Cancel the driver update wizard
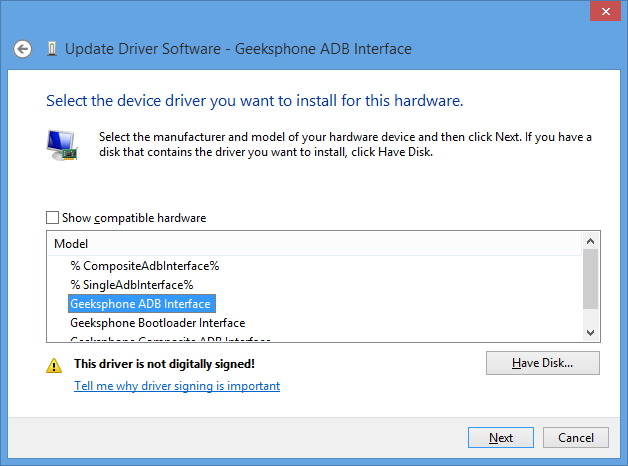This screenshot has width=628, height=466. click(x=576, y=438)
